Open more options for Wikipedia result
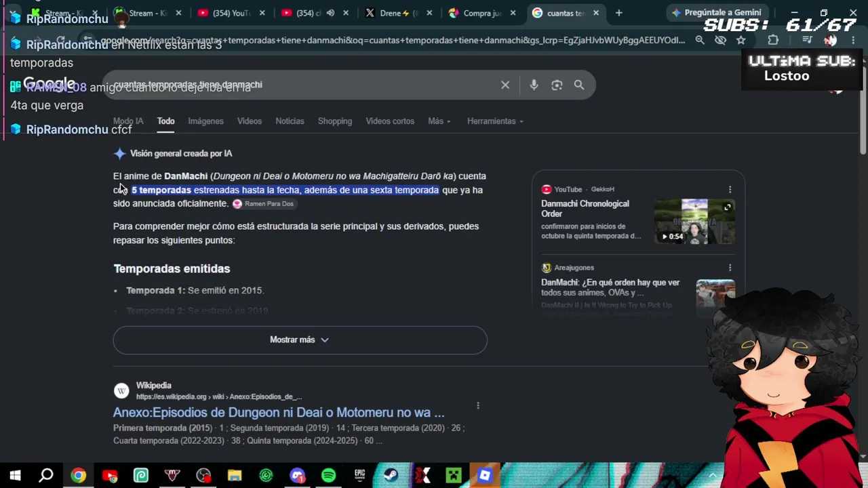The image size is (868, 488). click(478, 405)
